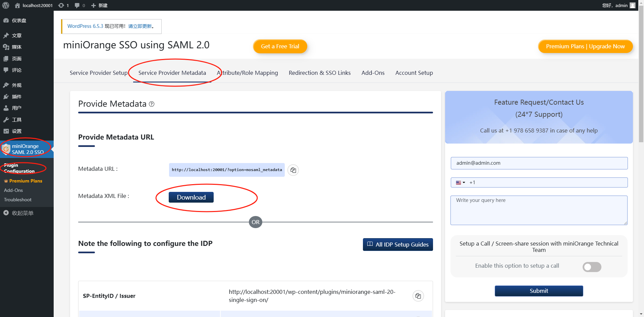Click the updates refresh icon showing 1
644x317 pixels.
coord(61,5)
